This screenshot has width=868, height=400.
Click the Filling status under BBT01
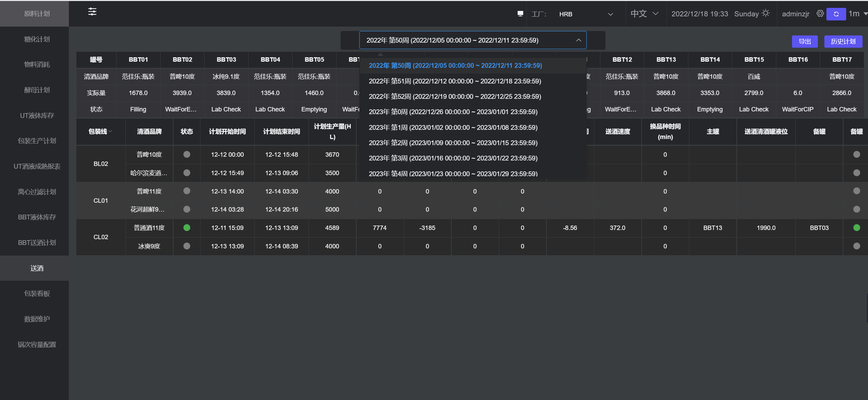pos(138,109)
